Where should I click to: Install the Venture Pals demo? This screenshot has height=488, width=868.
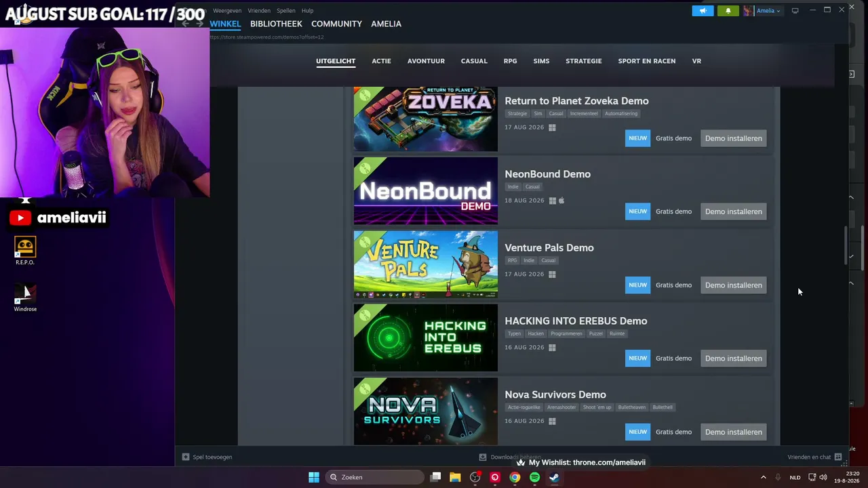[734, 285]
